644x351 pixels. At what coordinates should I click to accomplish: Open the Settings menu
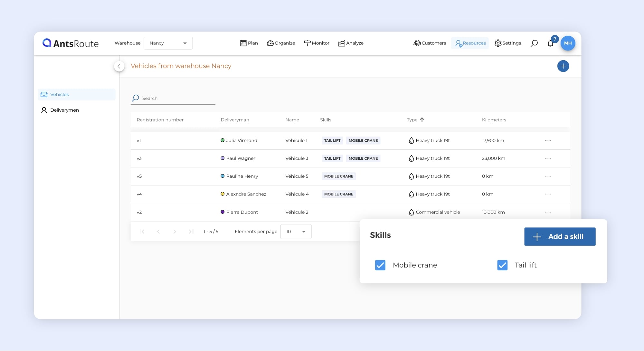point(507,43)
